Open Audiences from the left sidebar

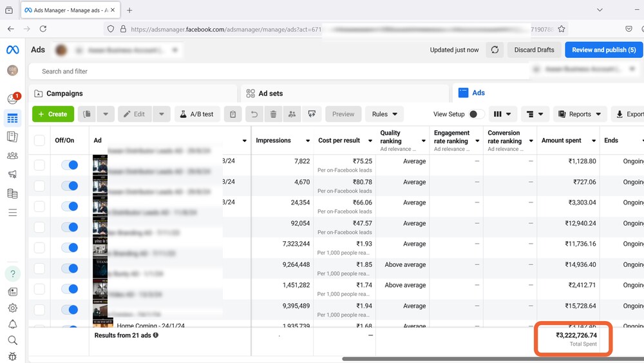pos(12,155)
